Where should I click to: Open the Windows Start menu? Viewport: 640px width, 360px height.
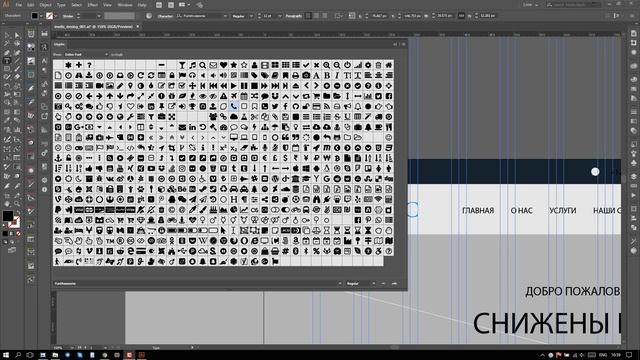tap(6, 355)
